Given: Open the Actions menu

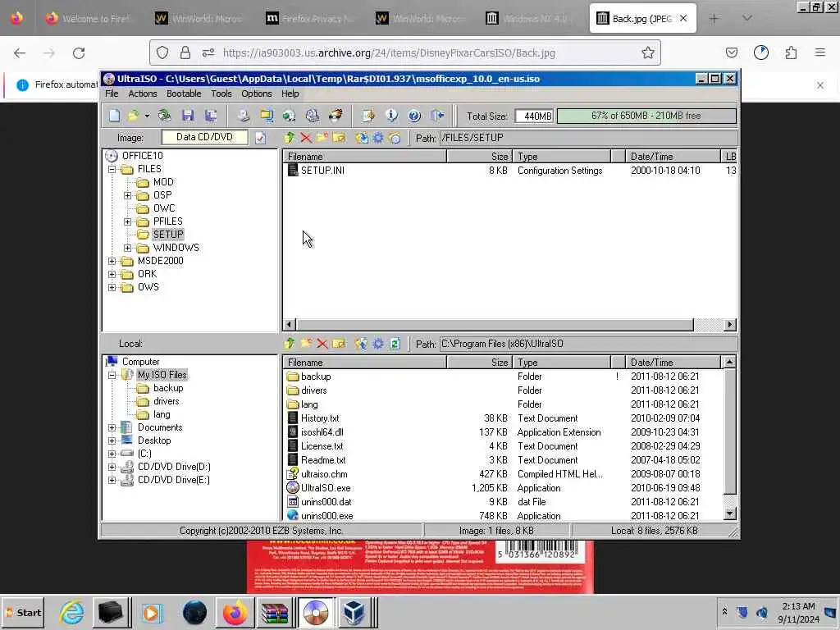Looking at the screenshot, I should (143, 94).
